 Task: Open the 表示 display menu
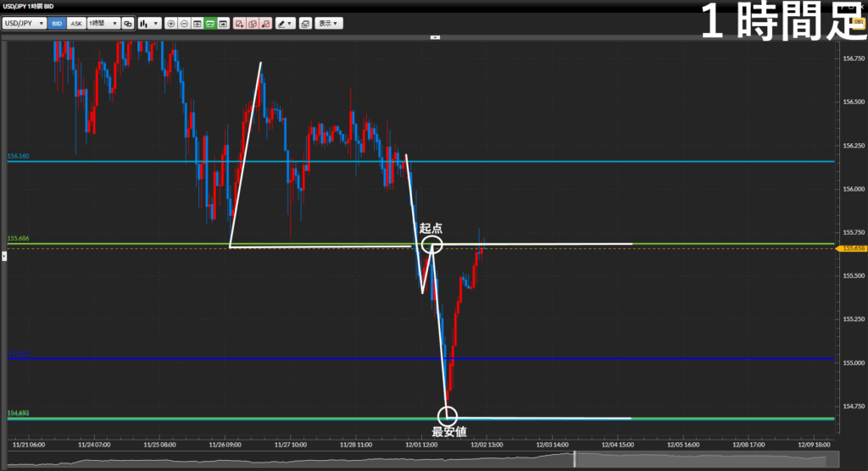tap(329, 24)
